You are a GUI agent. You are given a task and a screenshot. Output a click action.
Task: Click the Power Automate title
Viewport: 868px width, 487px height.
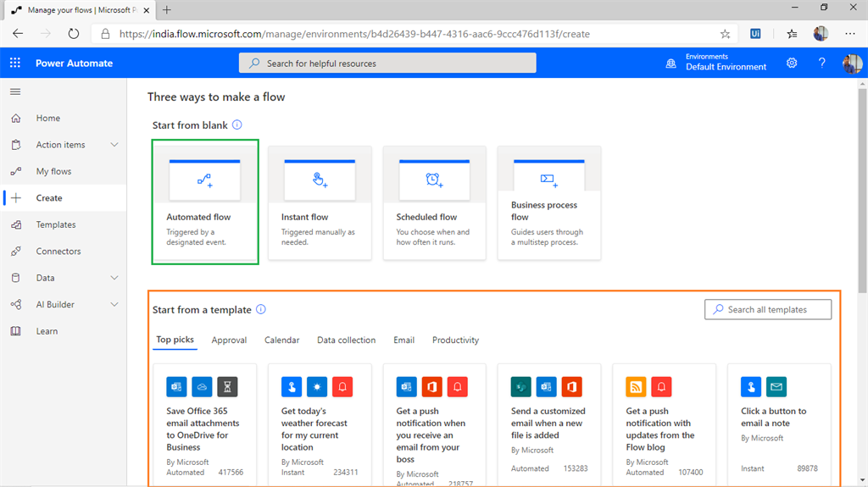(75, 63)
